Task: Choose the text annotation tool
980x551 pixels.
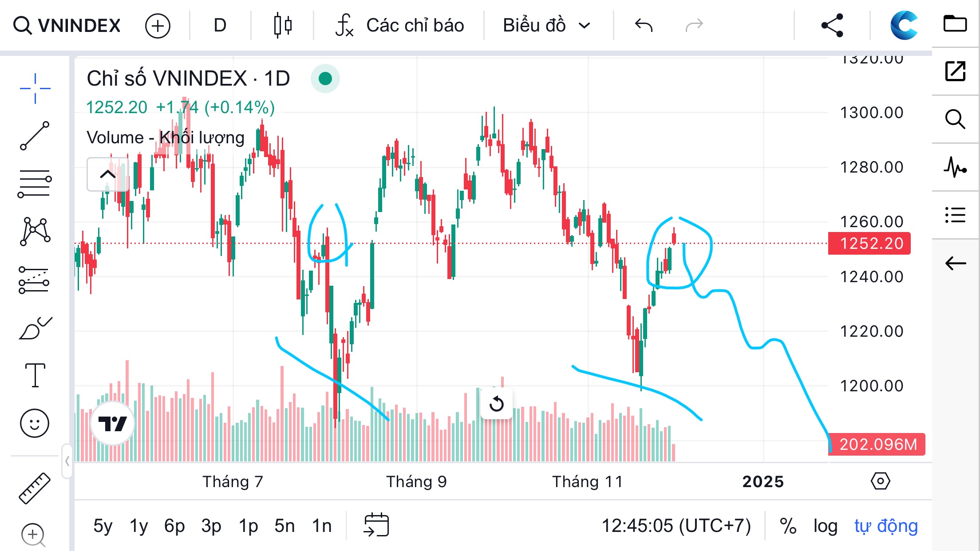Action: (x=35, y=375)
